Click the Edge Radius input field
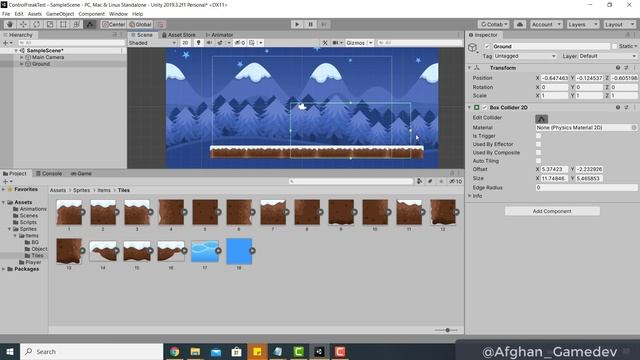The width and height of the screenshot is (640, 360). tap(586, 188)
